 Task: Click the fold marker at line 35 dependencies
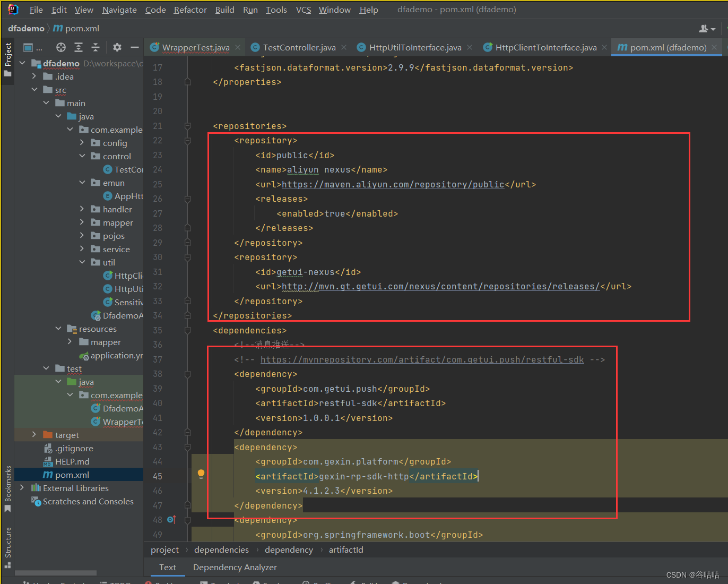pos(187,331)
